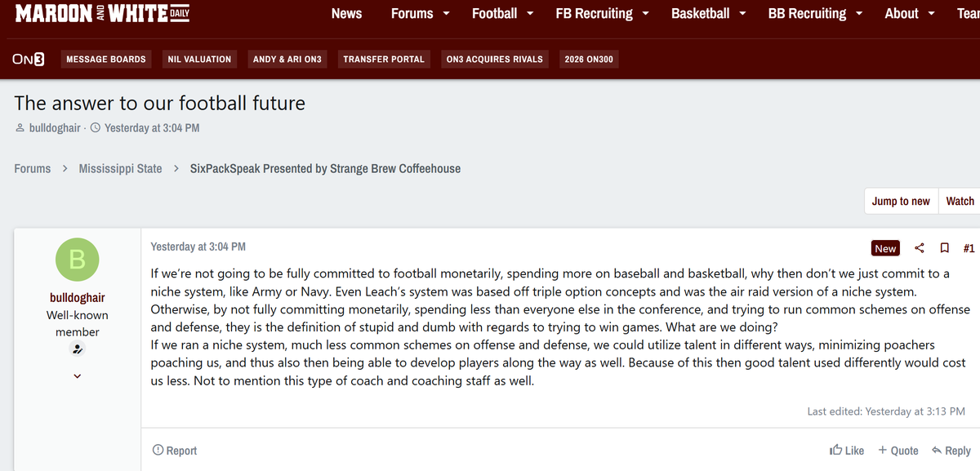Like the post with the thumbs-up
The height and width of the screenshot is (471, 980).
(847, 451)
